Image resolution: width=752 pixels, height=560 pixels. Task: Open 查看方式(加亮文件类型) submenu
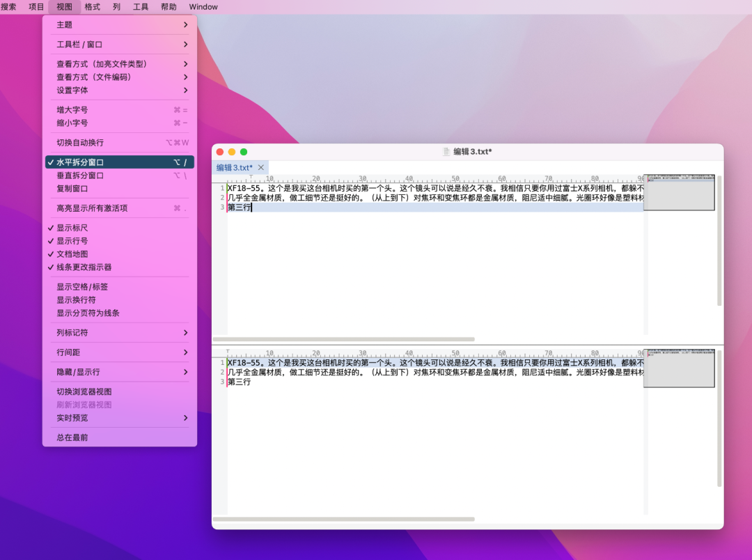coord(120,64)
